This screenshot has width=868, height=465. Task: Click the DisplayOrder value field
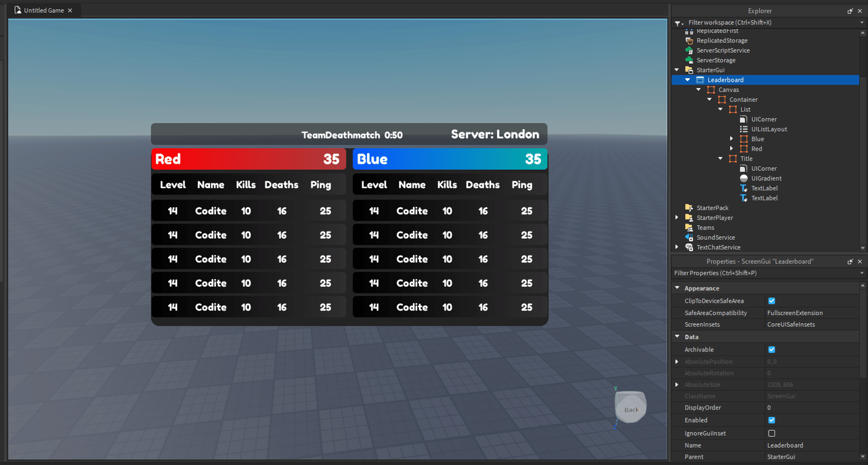tap(812, 408)
